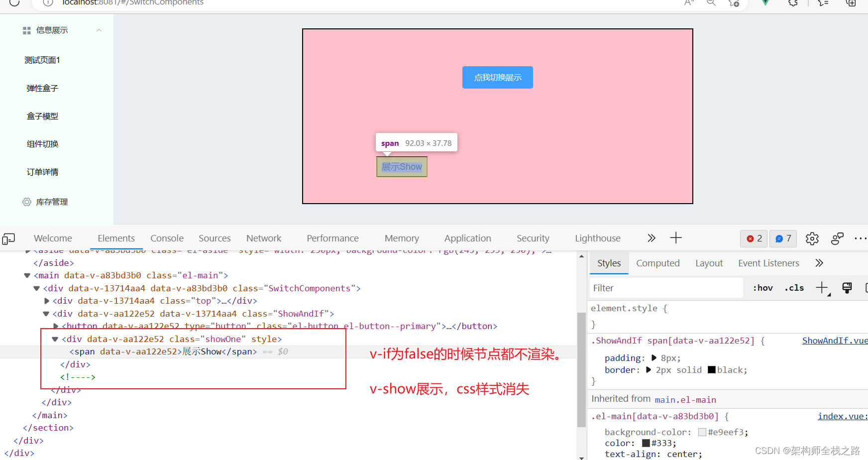Expand the border shorthand triangle
The height and width of the screenshot is (460, 868).
(649, 370)
